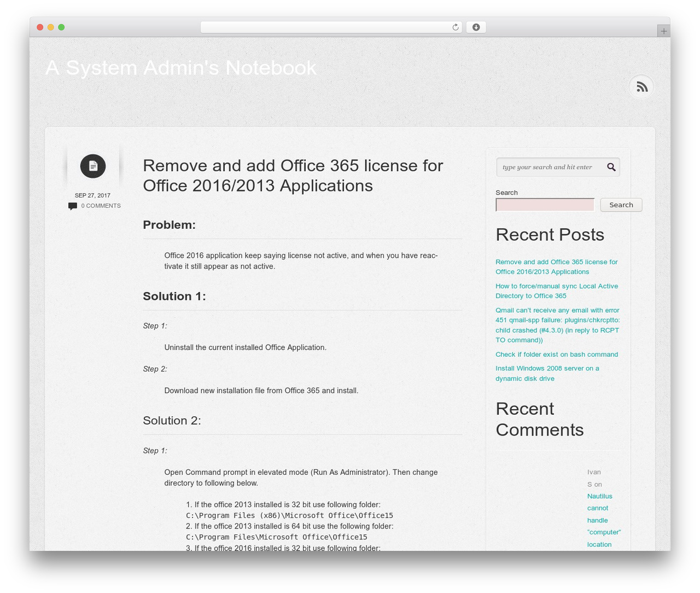Click the Recent Posts heading
The width and height of the screenshot is (700, 593).
tap(550, 235)
